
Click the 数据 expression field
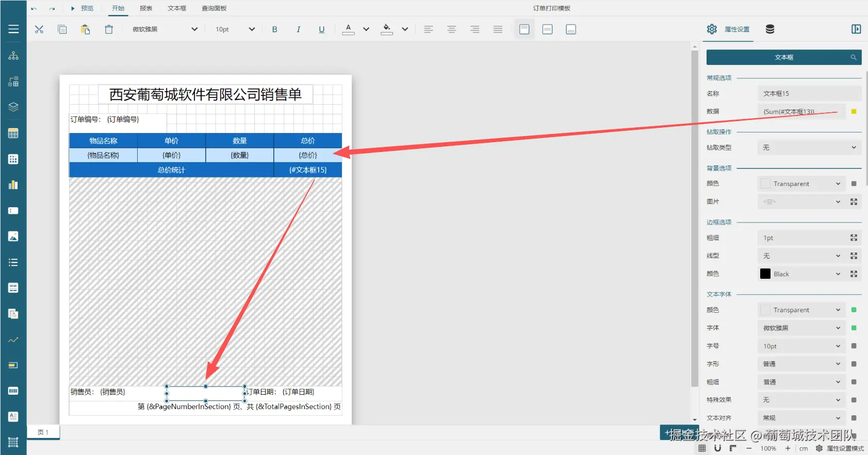[x=801, y=111]
